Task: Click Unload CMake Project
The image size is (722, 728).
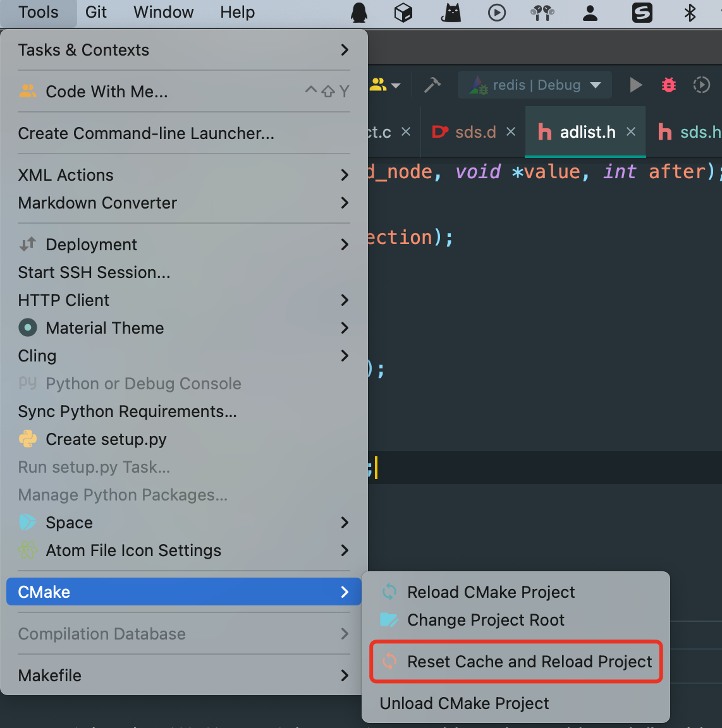Action: click(x=464, y=703)
